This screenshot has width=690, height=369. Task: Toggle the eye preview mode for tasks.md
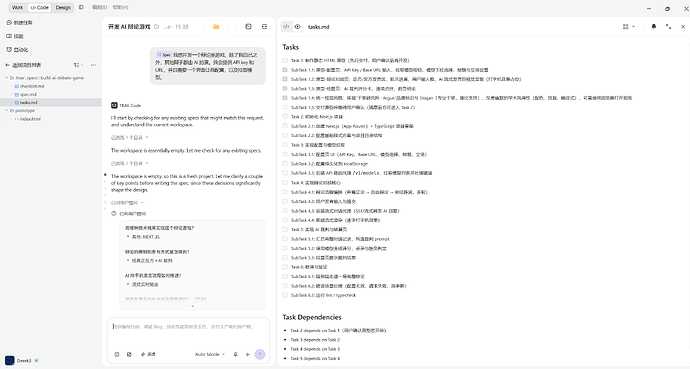(x=297, y=27)
